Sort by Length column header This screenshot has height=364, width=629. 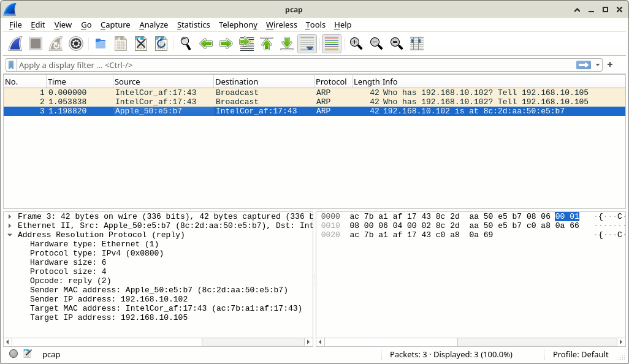click(366, 82)
